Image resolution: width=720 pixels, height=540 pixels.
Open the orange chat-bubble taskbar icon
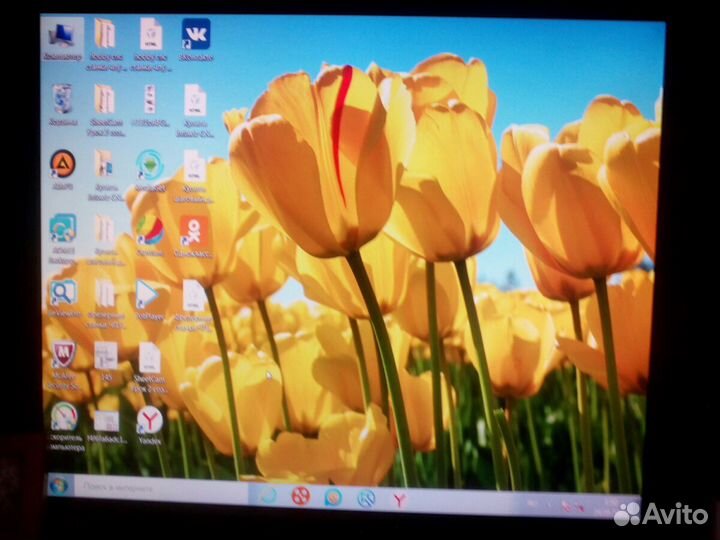tap(333, 497)
